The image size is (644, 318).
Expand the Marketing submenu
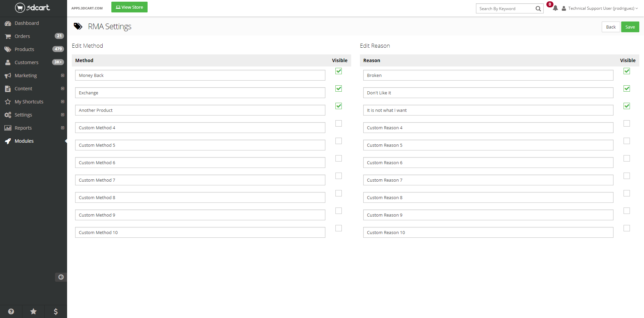(62, 76)
